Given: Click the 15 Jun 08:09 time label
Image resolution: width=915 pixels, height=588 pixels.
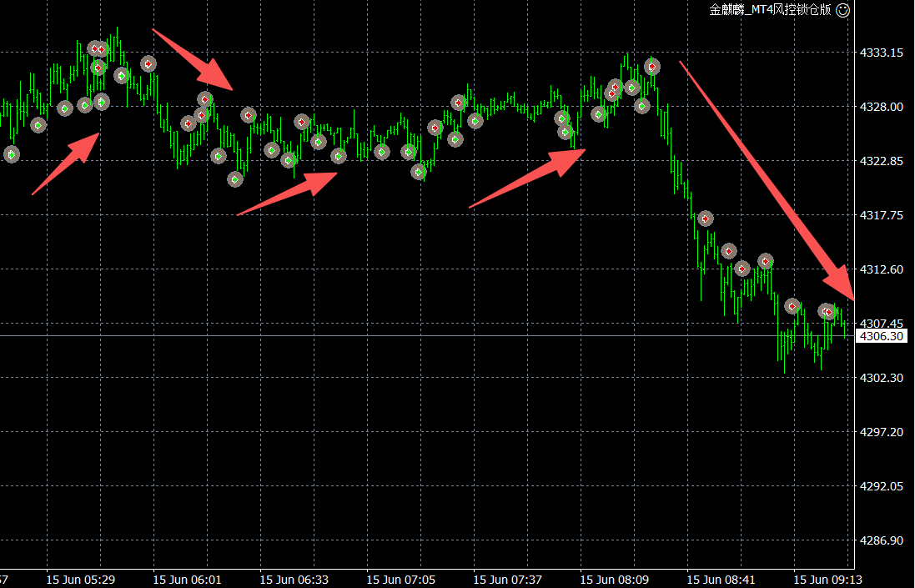Looking at the screenshot, I should (x=615, y=580).
